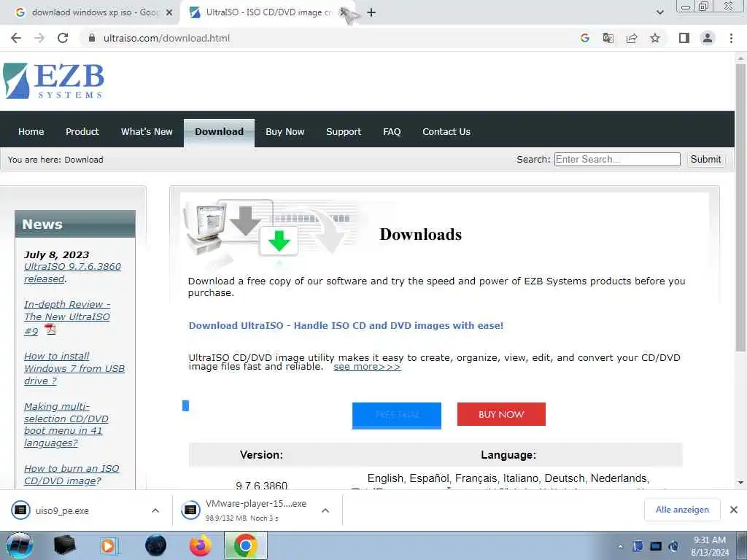
Task: Click the address bar URL ultraiso.com/download.html
Action: pos(167,38)
